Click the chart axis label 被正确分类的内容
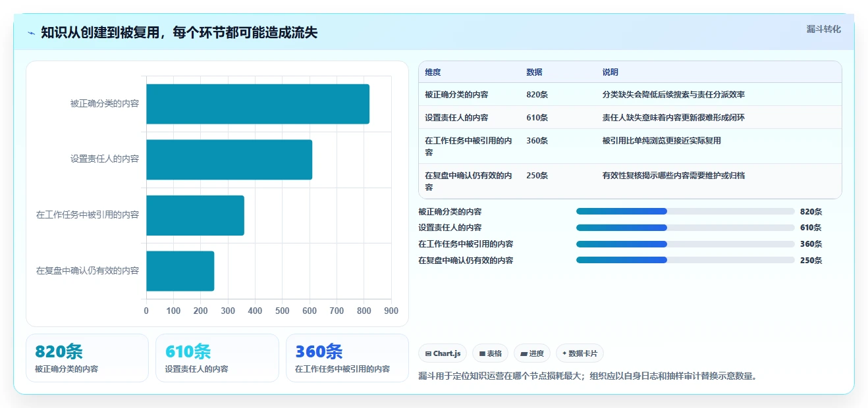 pos(105,104)
